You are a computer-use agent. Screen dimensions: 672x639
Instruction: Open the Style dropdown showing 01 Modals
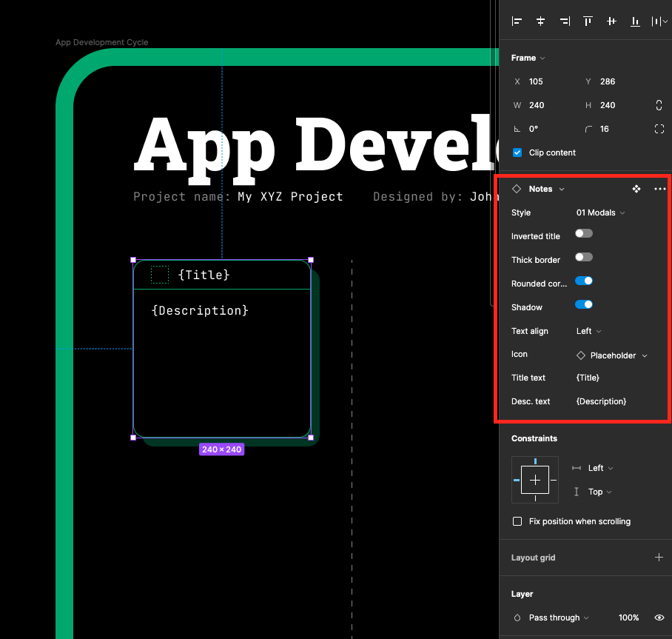click(x=599, y=213)
